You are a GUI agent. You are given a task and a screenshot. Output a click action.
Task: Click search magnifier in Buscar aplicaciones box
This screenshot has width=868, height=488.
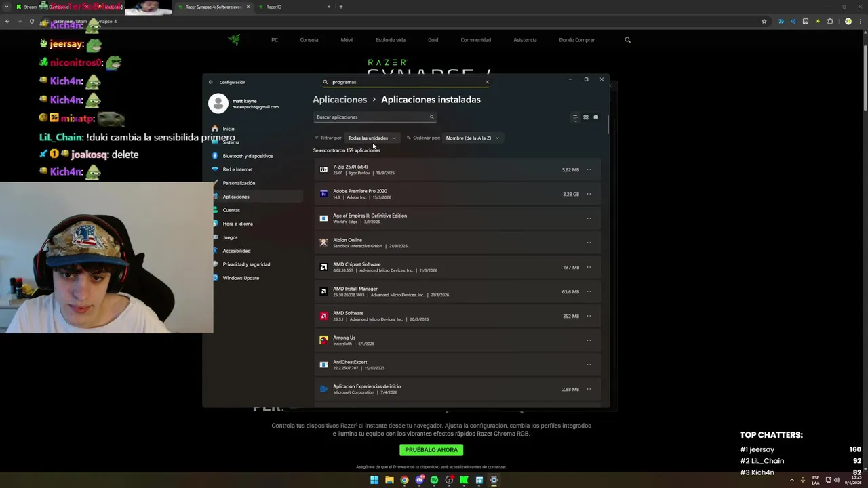[431, 117]
